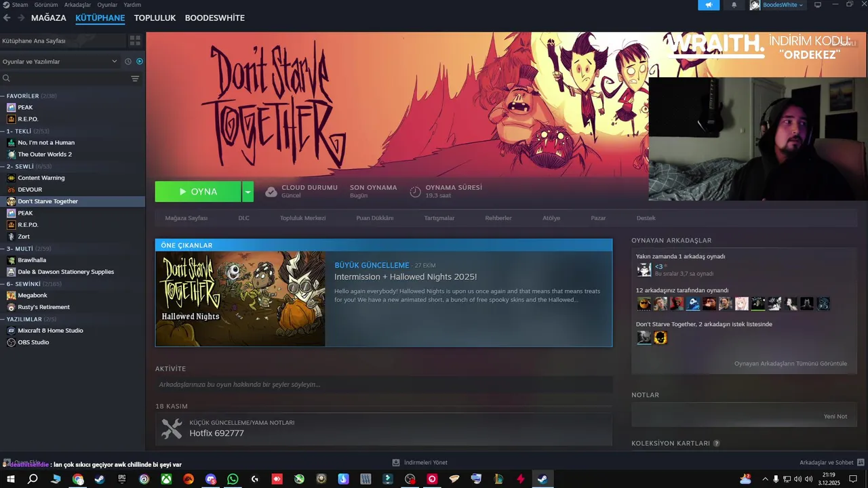This screenshot has height=488, width=868.
Task: Open Atölye tab
Action: coord(551,218)
